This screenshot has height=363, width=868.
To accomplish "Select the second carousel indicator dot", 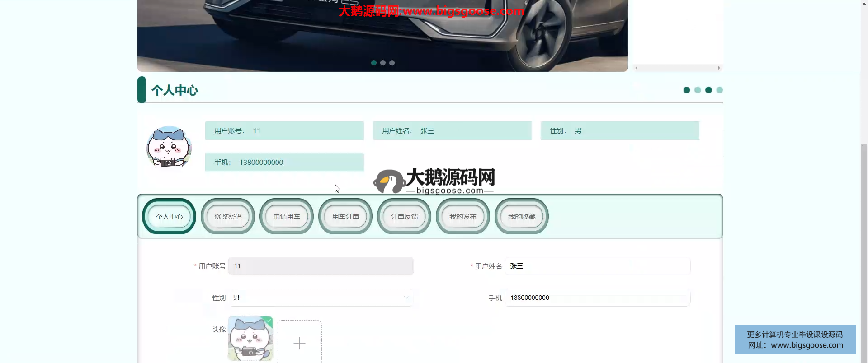I will pyautogui.click(x=383, y=63).
